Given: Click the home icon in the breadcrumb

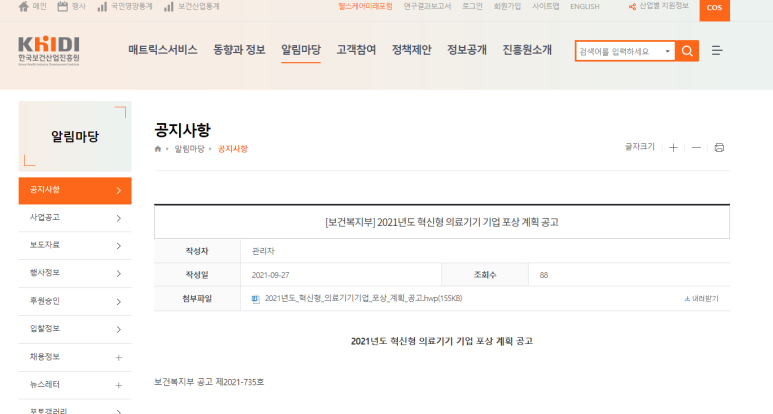Looking at the screenshot, I should (x=158, y=149).
